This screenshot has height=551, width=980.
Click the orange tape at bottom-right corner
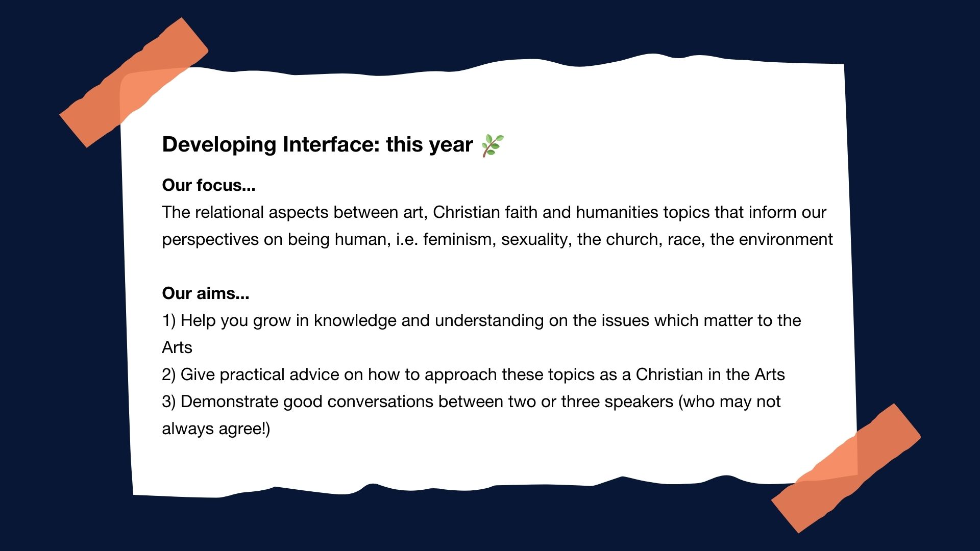pos(846,468)
